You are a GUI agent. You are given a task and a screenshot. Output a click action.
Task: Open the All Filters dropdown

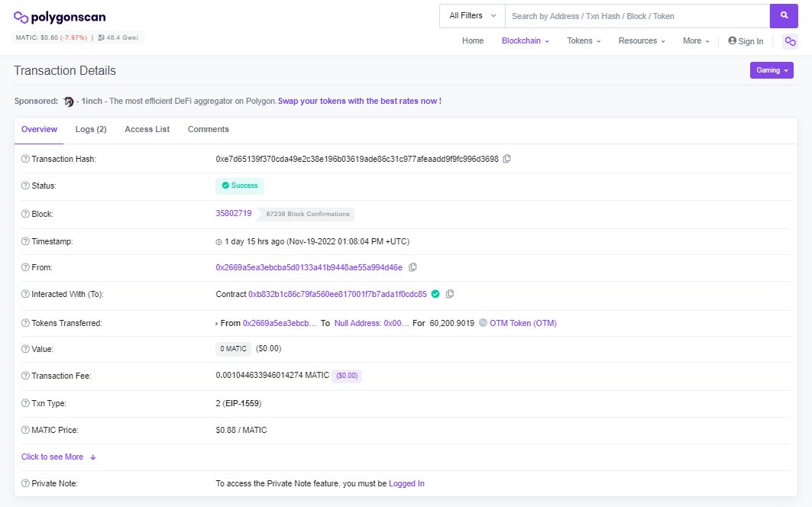point(472,16)
